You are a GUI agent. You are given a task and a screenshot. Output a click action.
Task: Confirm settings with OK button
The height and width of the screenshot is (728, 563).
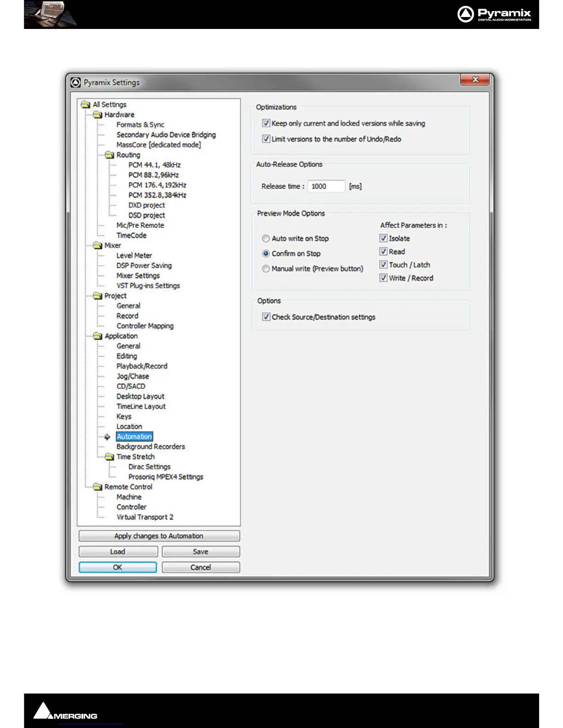118,567
